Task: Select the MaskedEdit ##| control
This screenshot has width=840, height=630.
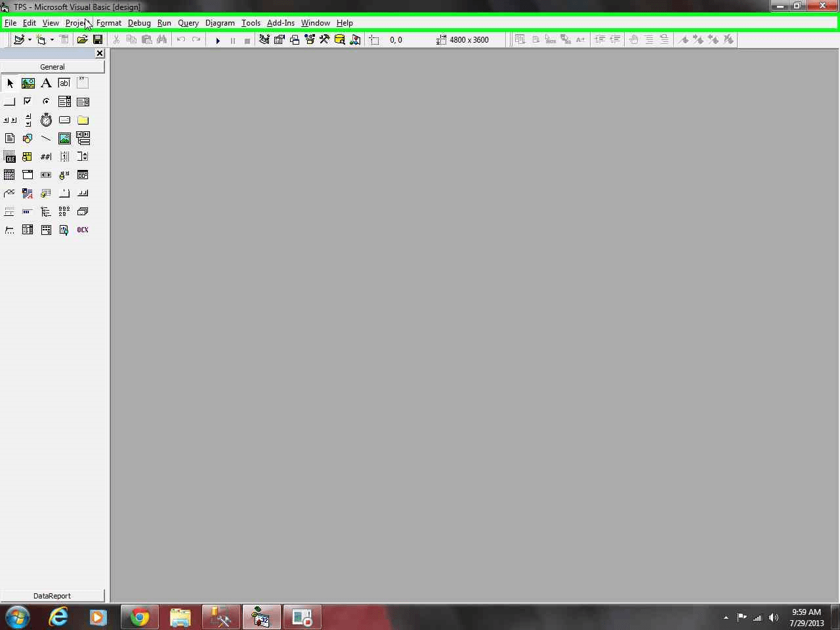Action: [x=46, y=157]
